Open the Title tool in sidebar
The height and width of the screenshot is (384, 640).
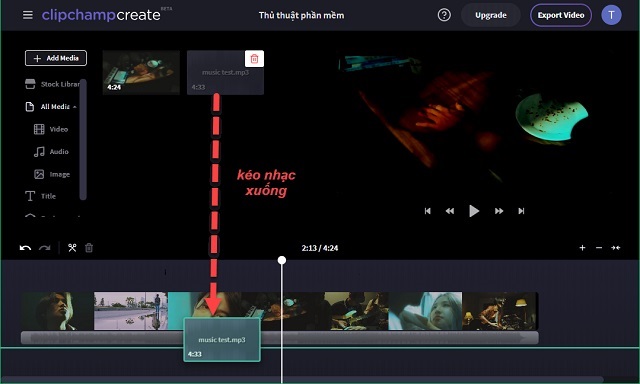[40, 196]
